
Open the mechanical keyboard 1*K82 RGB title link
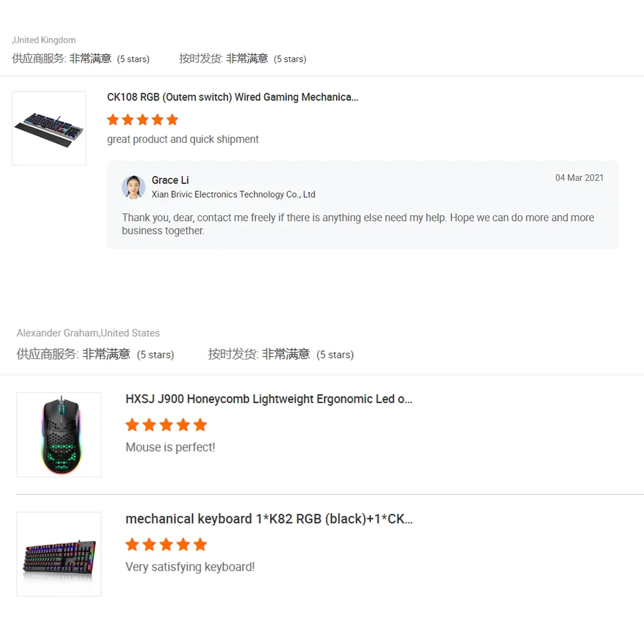tap(269, 518)
